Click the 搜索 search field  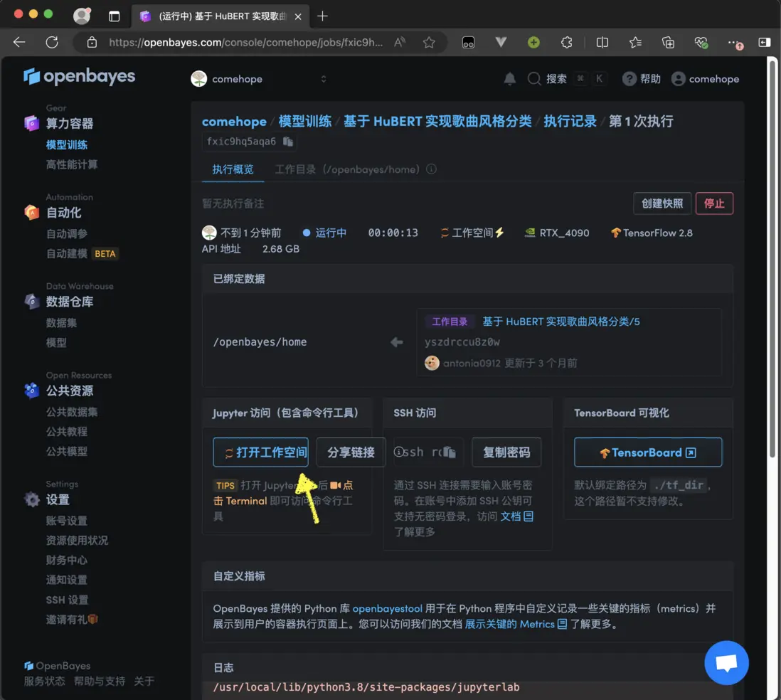(x=556, y=79)
